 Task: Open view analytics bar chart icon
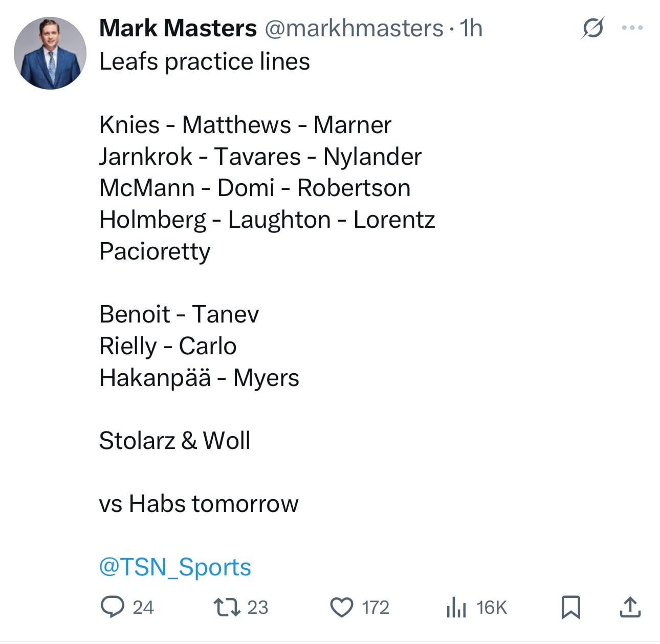(456, 608)
